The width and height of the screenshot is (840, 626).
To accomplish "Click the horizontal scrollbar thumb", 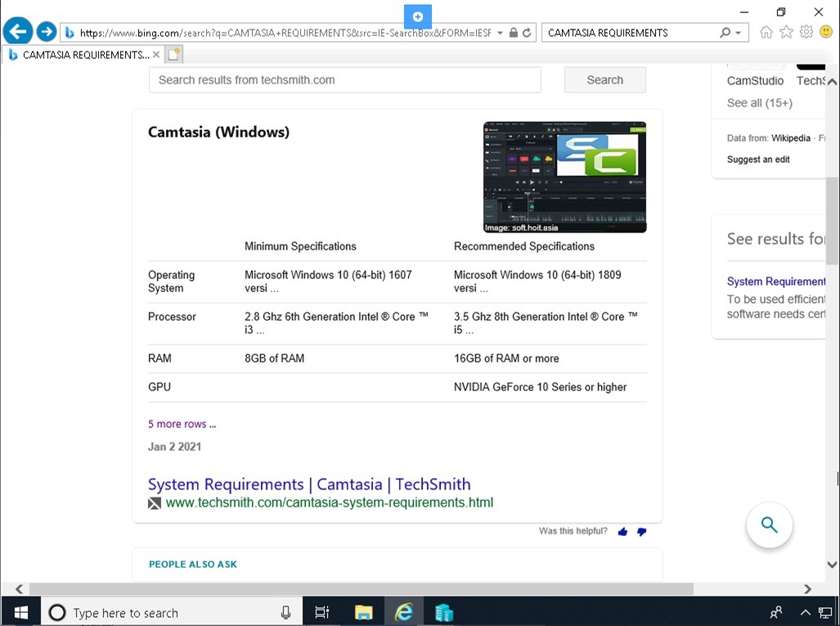I will (361, 589).
